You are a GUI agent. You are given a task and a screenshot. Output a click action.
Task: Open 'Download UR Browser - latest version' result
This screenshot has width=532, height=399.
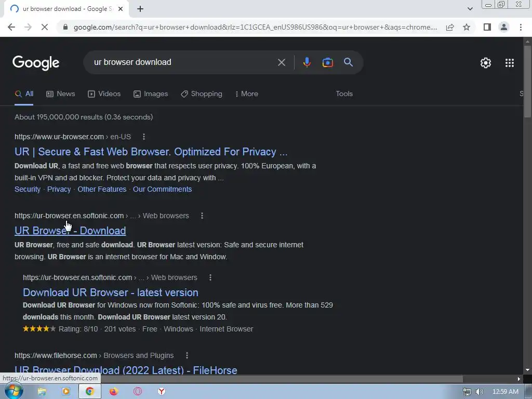111,292
